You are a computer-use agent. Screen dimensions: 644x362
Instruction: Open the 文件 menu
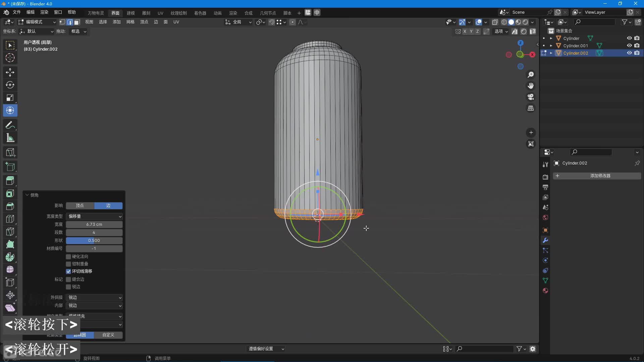click(x=16, y=12)
